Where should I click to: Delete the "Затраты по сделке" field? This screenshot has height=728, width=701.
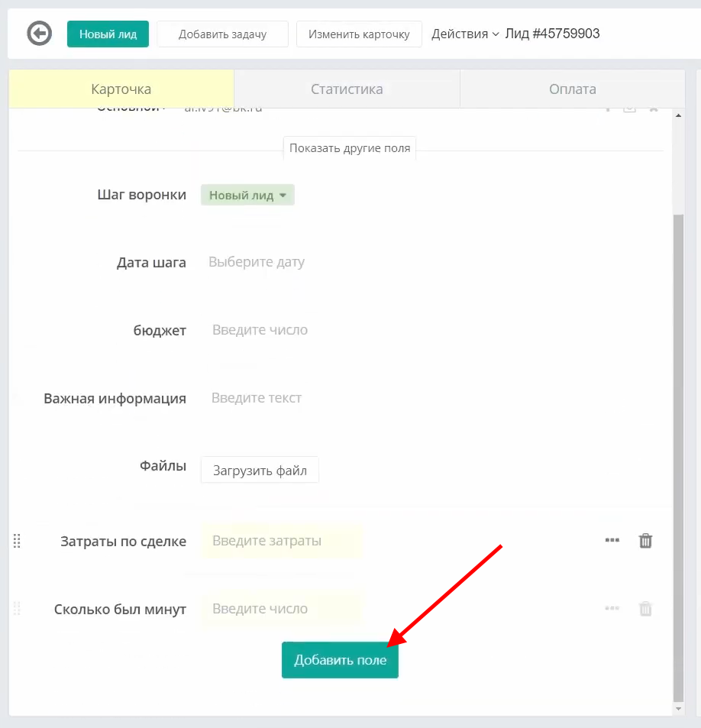click(x=645, y=541)
